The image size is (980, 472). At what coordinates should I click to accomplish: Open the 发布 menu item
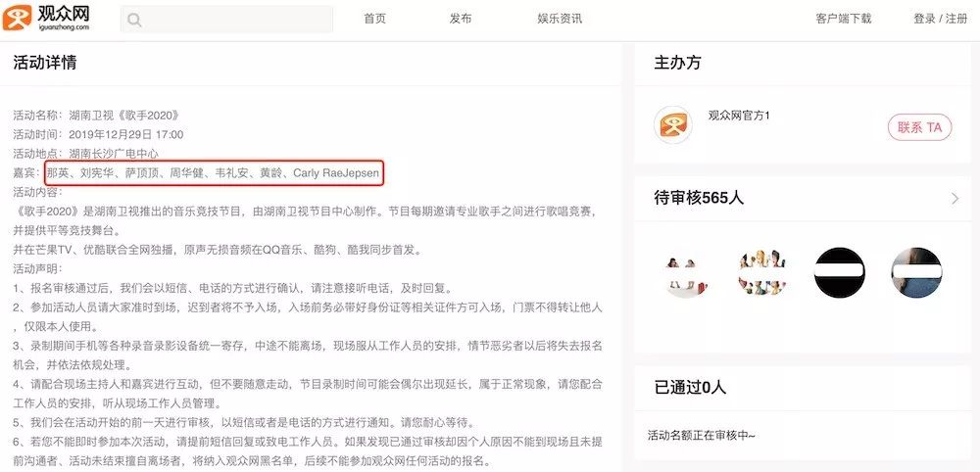(461, 19)
